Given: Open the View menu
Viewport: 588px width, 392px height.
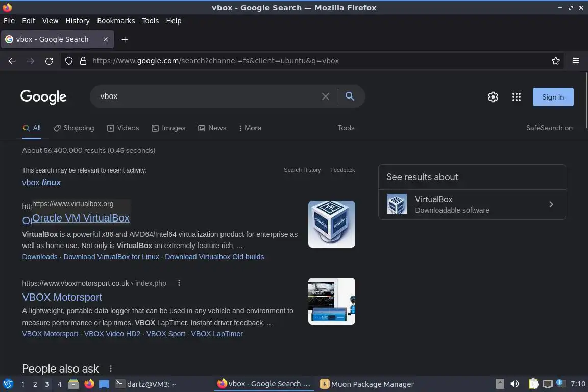Looking at the screenshot, I should [50, 21].
